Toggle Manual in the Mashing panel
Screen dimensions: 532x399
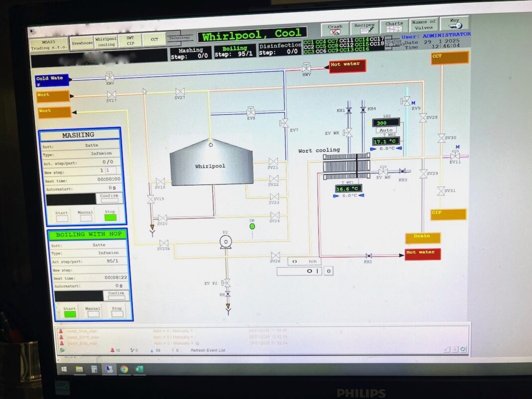click(86, 218)
